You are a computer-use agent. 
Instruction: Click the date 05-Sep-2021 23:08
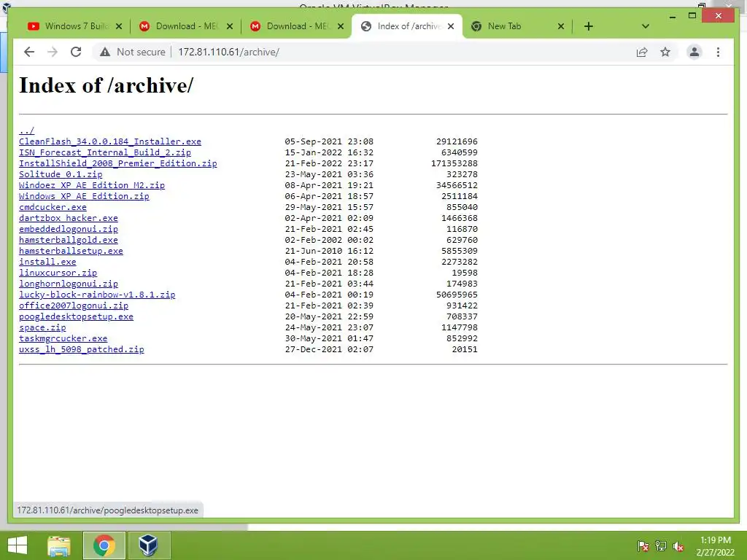[x=329, y=141]
